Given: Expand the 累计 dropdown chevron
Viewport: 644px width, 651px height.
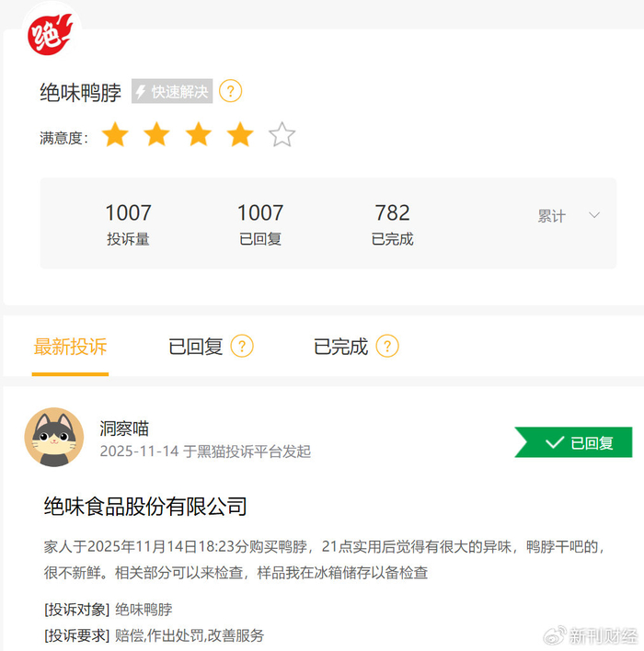Looking at the screenshot, I should (594, 215).
